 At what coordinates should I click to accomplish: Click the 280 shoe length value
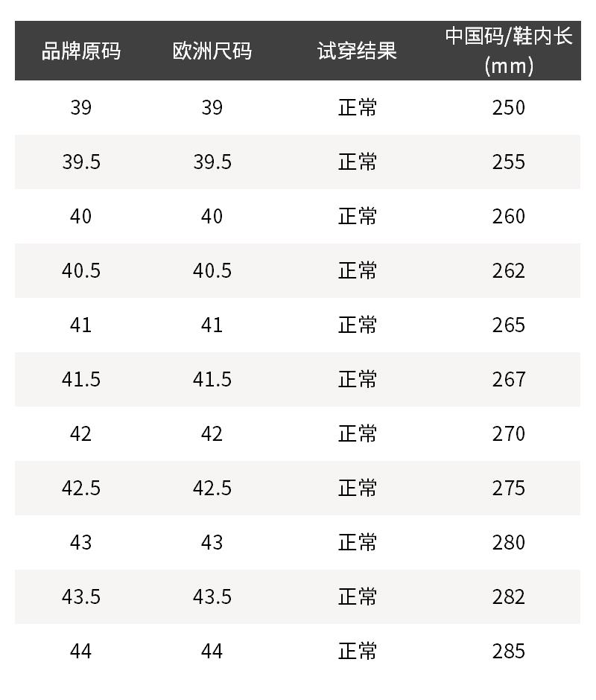(509, 543)
